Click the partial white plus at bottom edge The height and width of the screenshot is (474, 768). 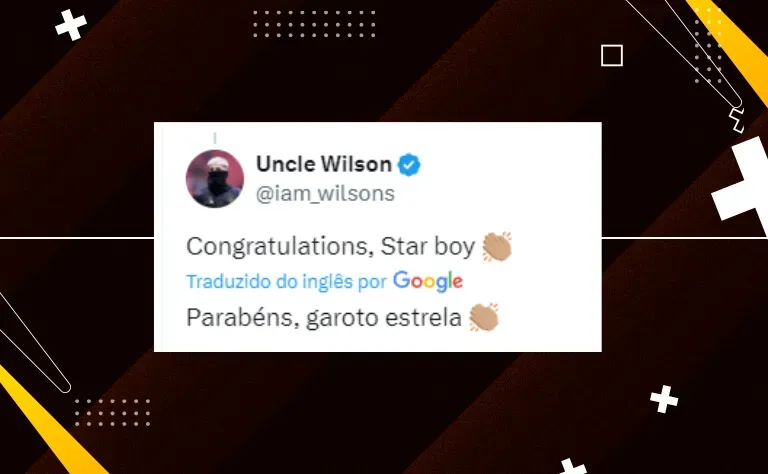point(573,466)
